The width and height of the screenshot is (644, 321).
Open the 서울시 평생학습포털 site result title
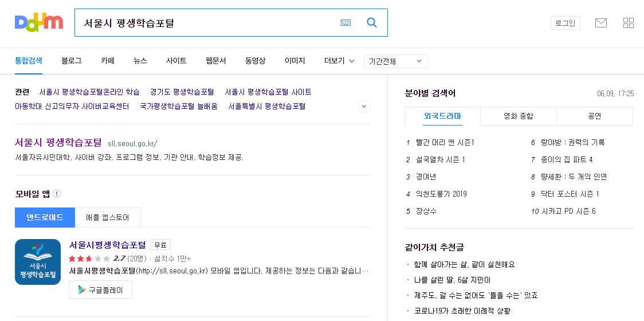(58, 143)
